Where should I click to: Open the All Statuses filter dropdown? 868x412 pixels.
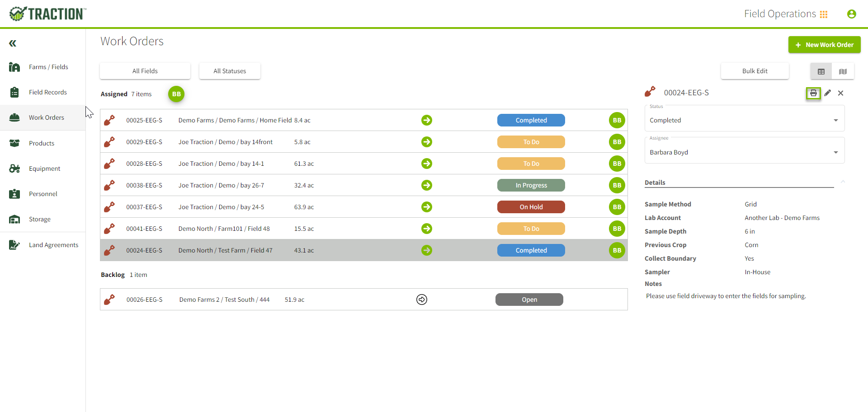pos(230,71)
